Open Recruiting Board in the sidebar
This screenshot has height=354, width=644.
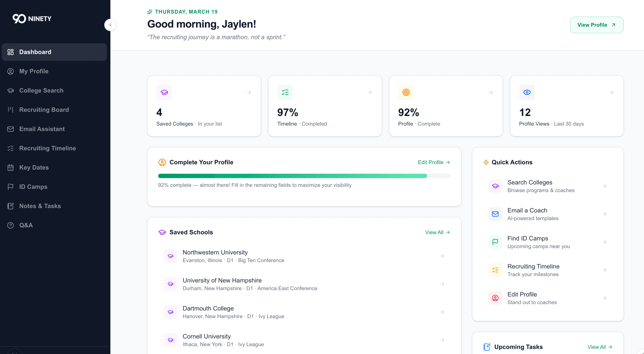[54, 110]
